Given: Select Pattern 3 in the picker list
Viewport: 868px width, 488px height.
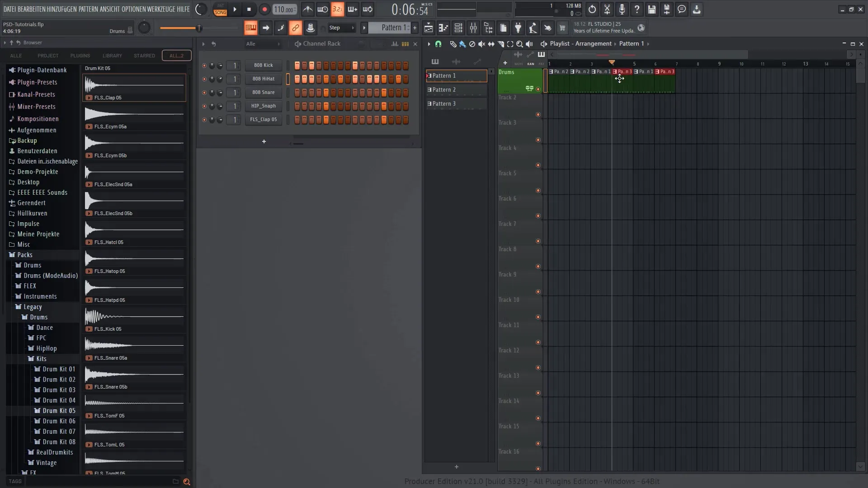Looking at the screenshot, I should [x=456, y=104].
